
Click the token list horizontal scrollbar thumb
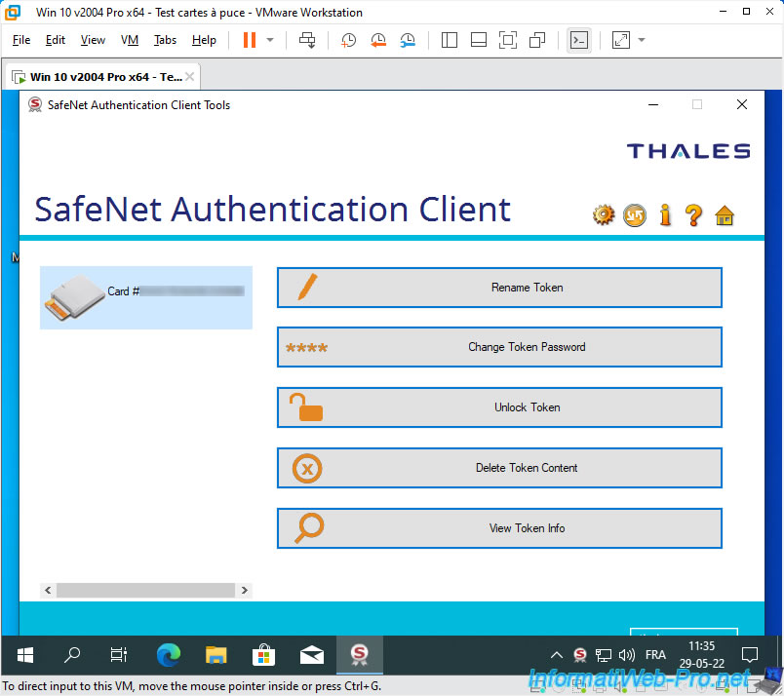click(x=145, y=590)
